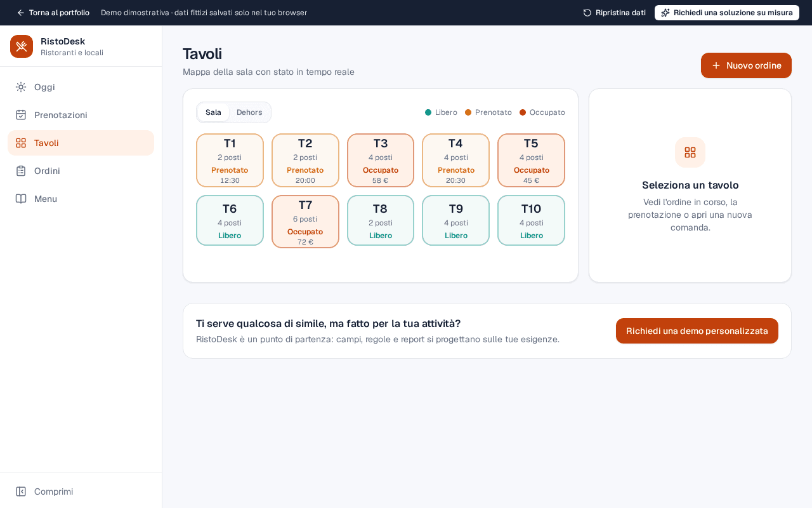Switch to the Sala room tab

click(x=214, y=112)
